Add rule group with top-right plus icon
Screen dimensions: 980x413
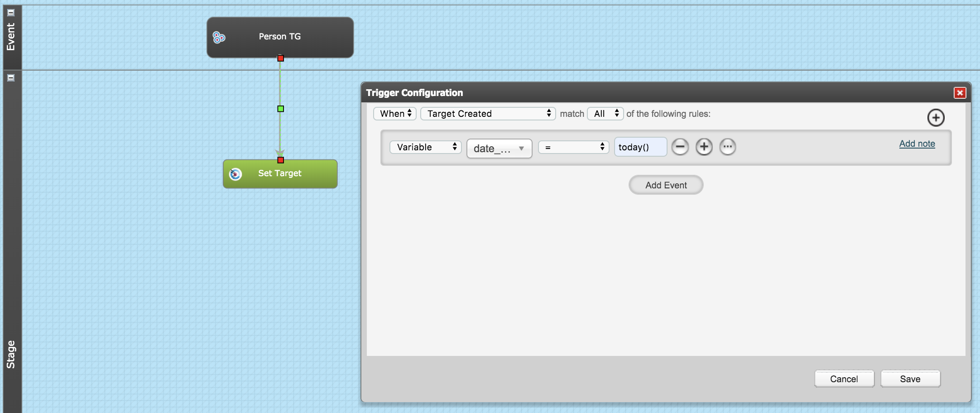936,118
